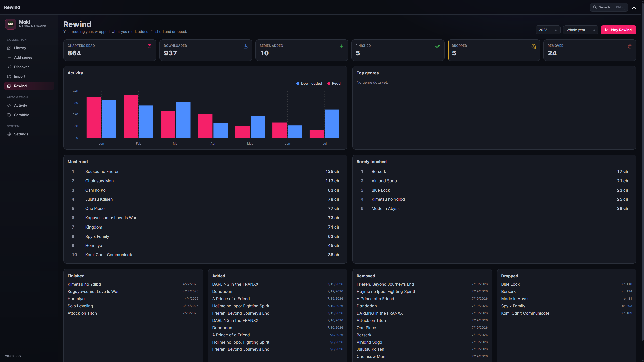Click the Series Added plus icon
This screenshot has height=362, width=644.
click(342, 46)
